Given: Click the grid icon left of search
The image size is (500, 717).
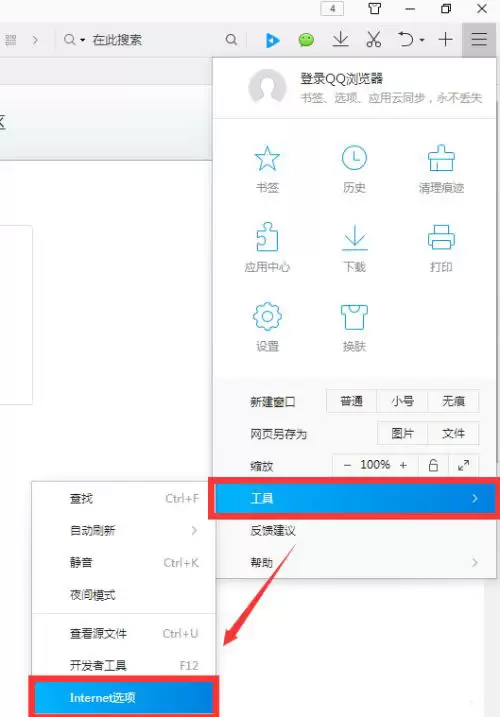Looking at the screenshot, I should pos(11,40).
